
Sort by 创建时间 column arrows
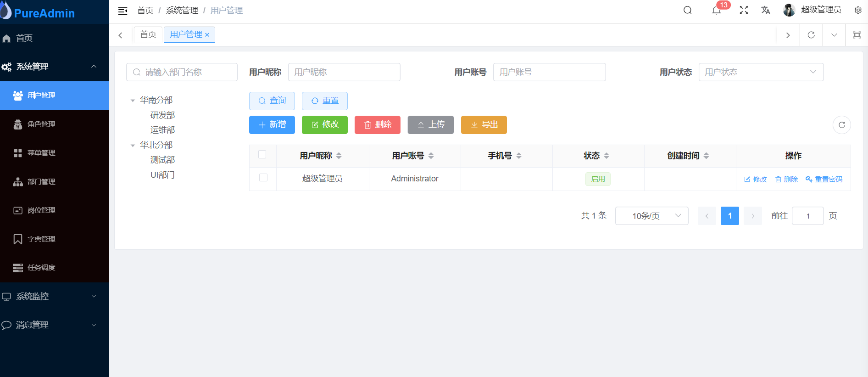click(x=706, y=156)
